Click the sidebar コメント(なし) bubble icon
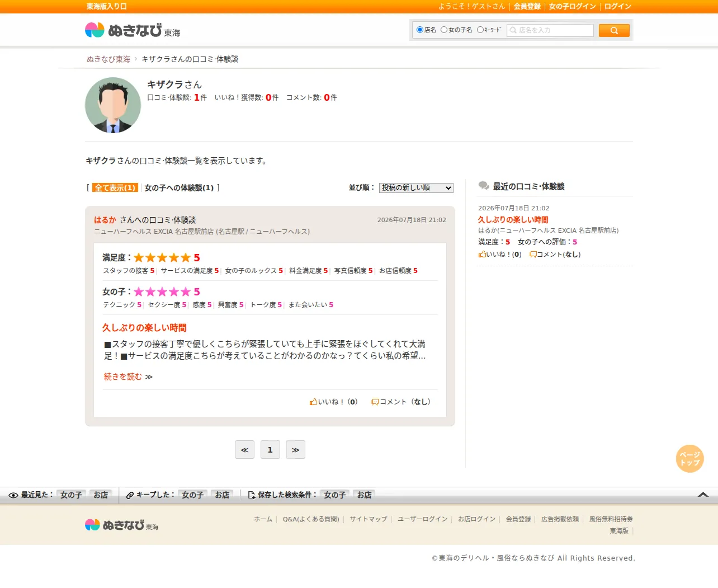718x588 pixels. tap(533, 254)
